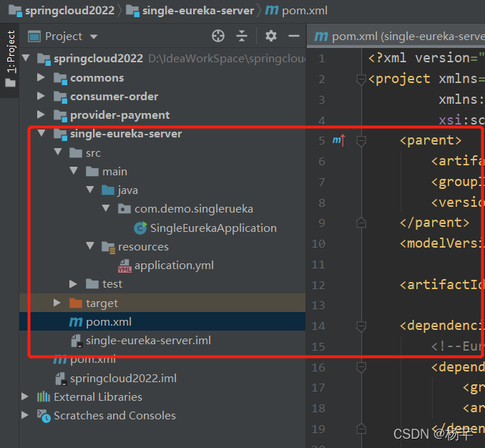Click the SingleEurekaApplication class icon
Screen dimensions: 485x448
[x=140, y=228]
